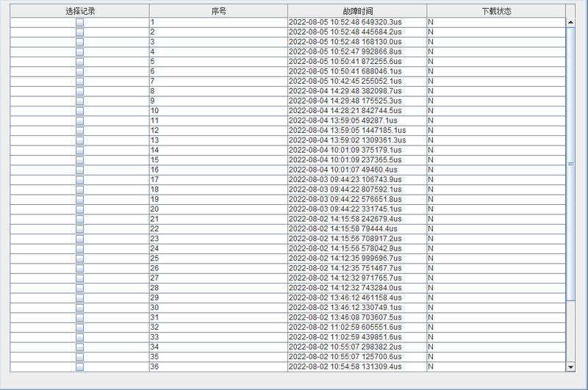Select cell 2022-08-02 14:15:58 79444.4us

tap(357, 229)
